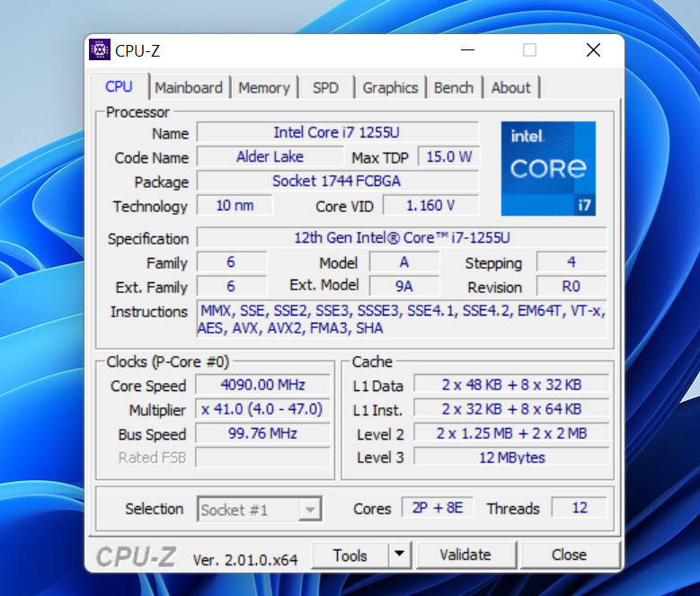Click the Intel Core i7 logo badge
Viewport: 700px width, 596px height.
pyautogui.click(x=548, y=168)
